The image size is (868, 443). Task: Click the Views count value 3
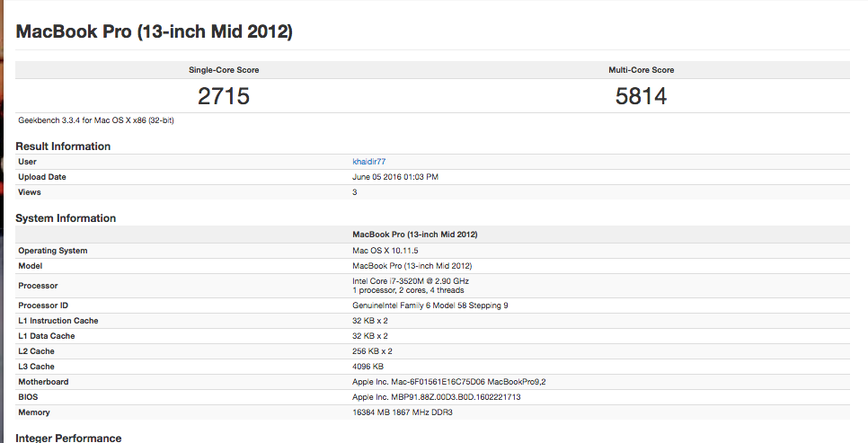click(x=354, y=192)
